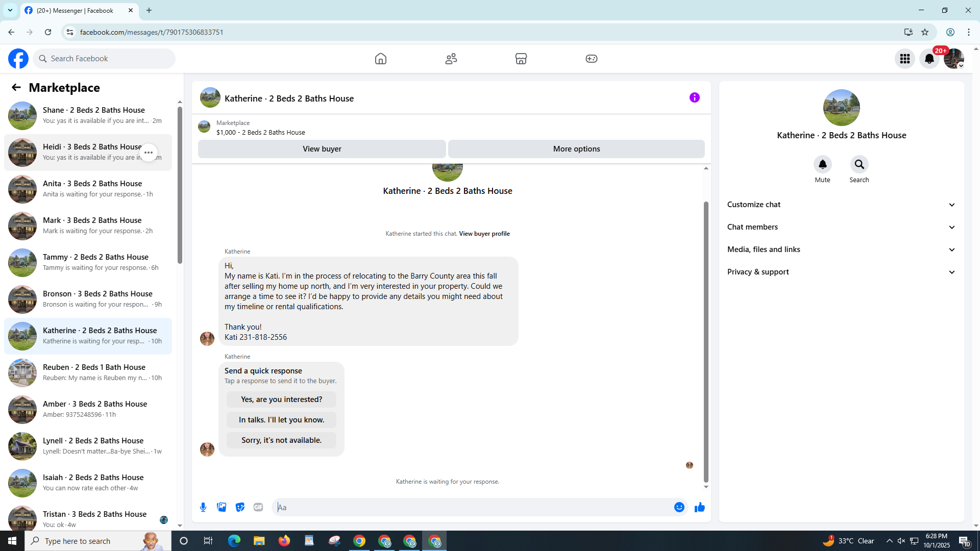Image resolution: width=980 pixels, height=551 pixels.
Task: Open Microsoft Edge from the taskbar
Action: tap(234, 541)
